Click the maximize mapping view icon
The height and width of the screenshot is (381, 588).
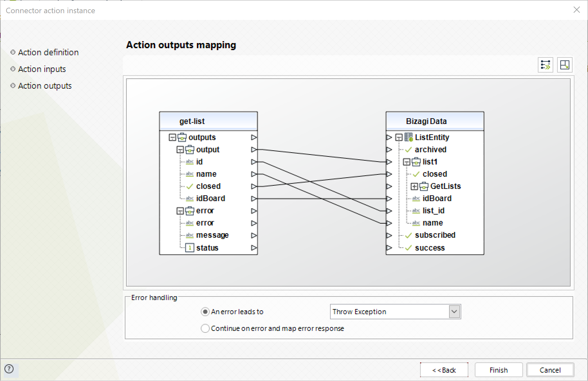tap(565, 65)
